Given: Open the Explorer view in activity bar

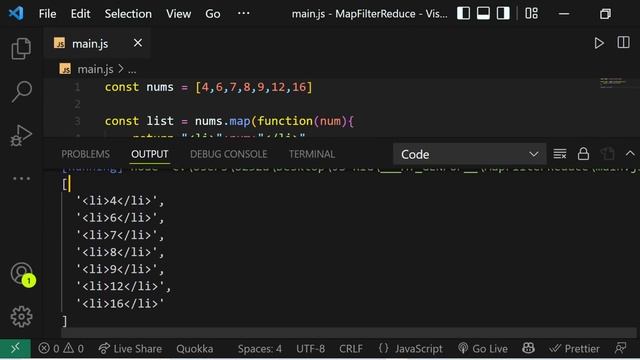Looking at the screenshot, I should pyautogui.click(x=21, y=49).
